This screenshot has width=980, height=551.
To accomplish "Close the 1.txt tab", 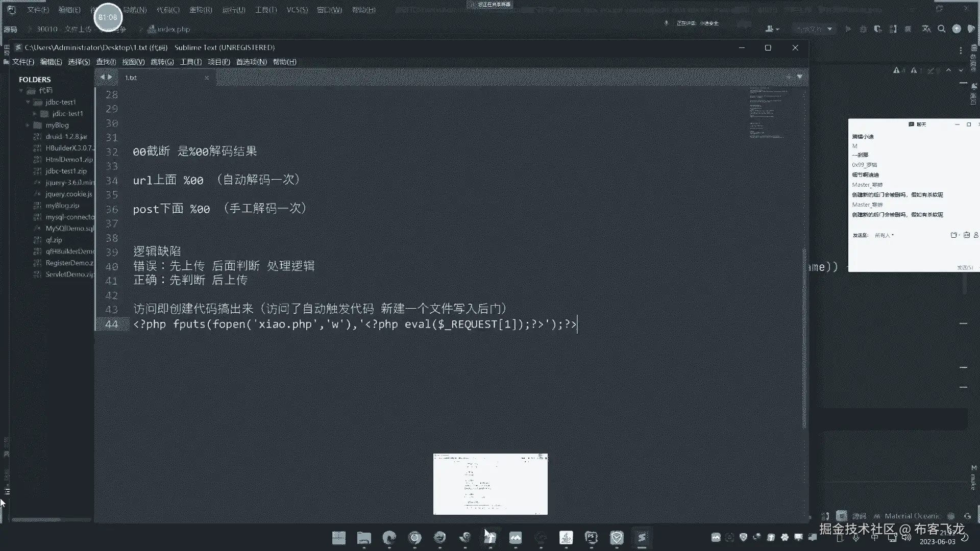I will coord(207,78).
